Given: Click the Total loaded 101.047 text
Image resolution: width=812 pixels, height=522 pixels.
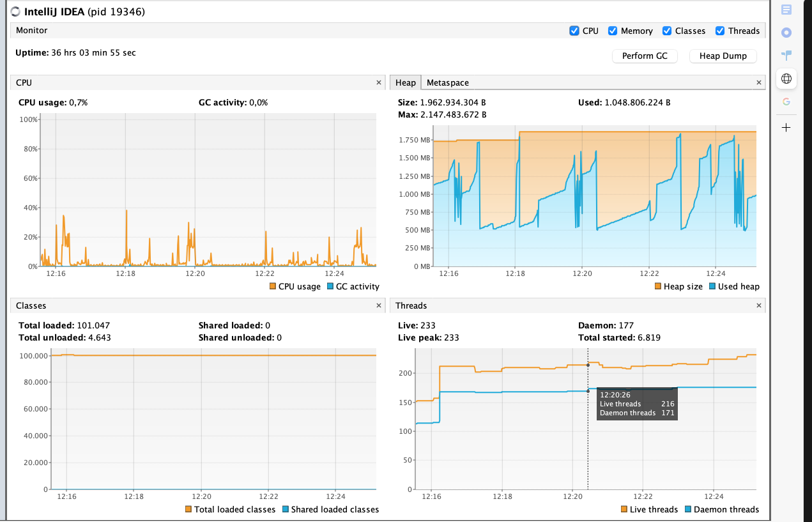Looking at the screenshot, I should tap(65, 325).
